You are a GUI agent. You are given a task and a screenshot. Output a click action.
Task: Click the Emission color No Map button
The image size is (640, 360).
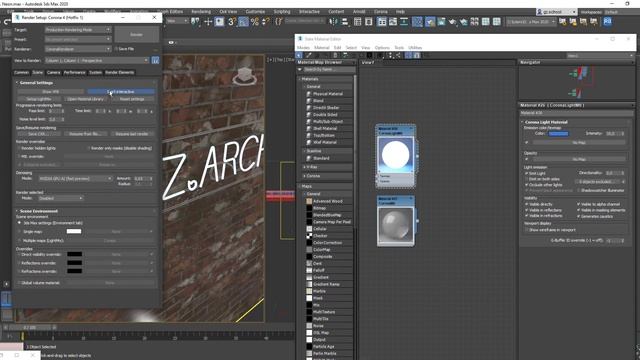pos(579,142)
